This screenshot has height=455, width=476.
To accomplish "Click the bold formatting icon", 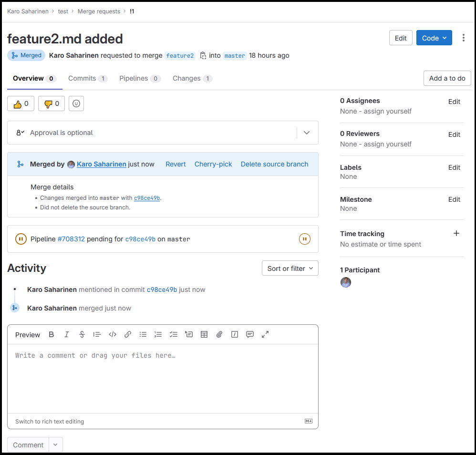I will point(52,335).
